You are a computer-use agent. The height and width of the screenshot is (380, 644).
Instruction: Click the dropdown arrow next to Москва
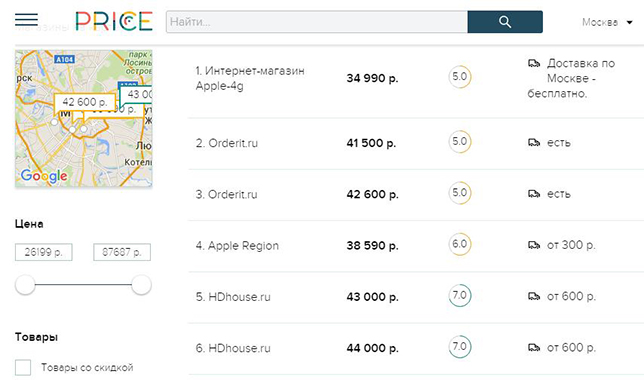point(629,22)
